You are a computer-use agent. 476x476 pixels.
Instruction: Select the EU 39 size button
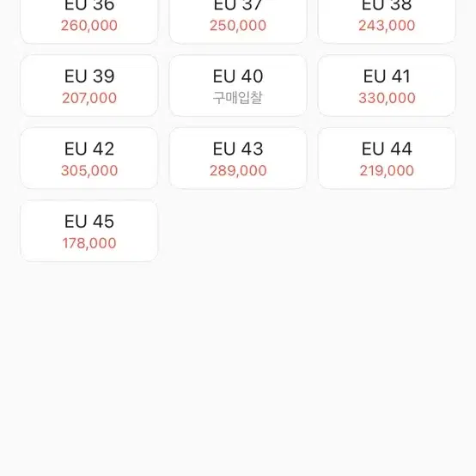pos(89,86)
